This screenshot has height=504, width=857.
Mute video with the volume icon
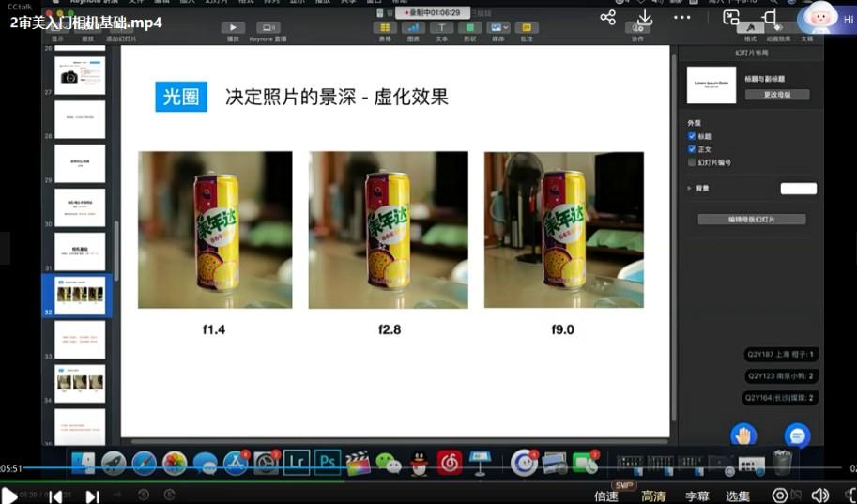click(819, 496)
